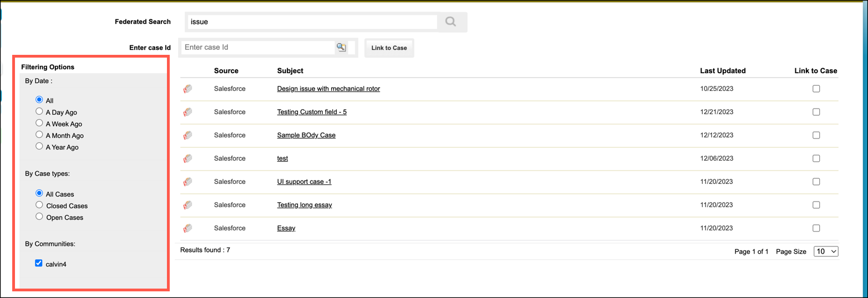The height and width of the screenshot is (298, 868).
Task: Focus the Federated Search input field
Action: pos(312,22)
